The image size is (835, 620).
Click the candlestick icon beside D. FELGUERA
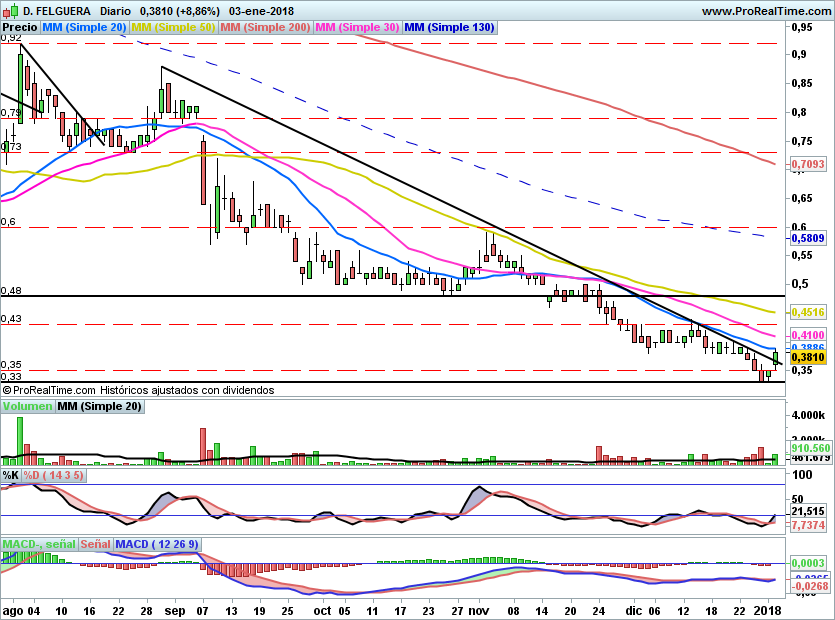[x=10, y=10]
